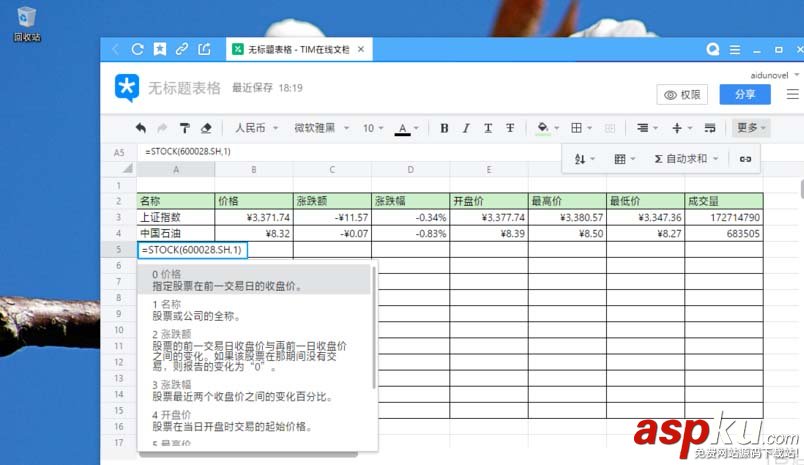Open the fill color dropdown arrow
This screenshot has width=804, height=465.
(557, 128)
